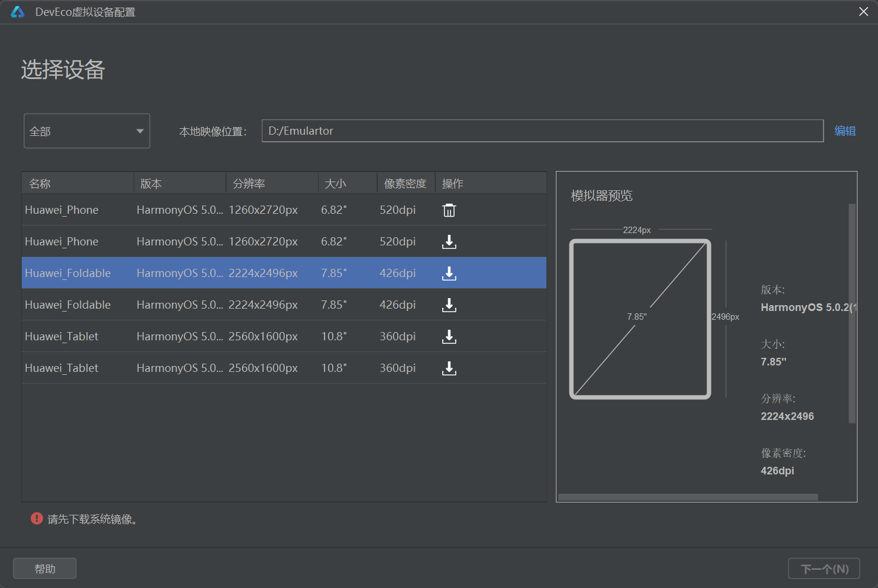The height and width of the screenshot is (588, 878).
Task: Sort by the 名称 column header
Action: tap(78, 183)
